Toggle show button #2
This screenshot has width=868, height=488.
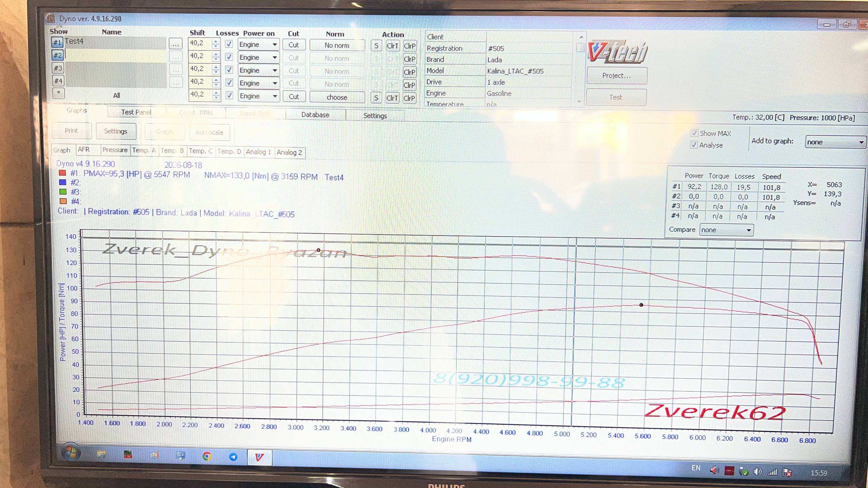[x=58, y=55]
